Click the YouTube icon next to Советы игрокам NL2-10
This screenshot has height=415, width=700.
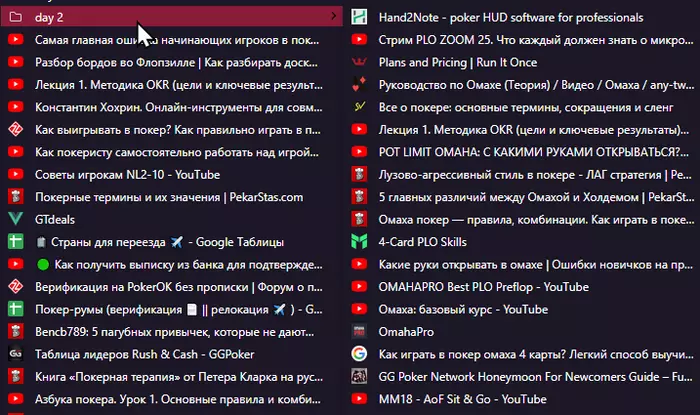pyautogui.click(x=16, y=174)
